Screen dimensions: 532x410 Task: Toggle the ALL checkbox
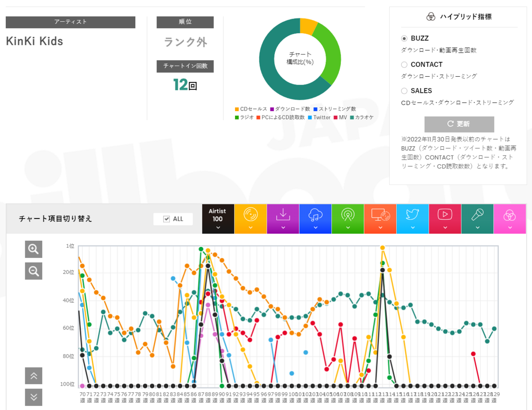click(x=167, y=219)
